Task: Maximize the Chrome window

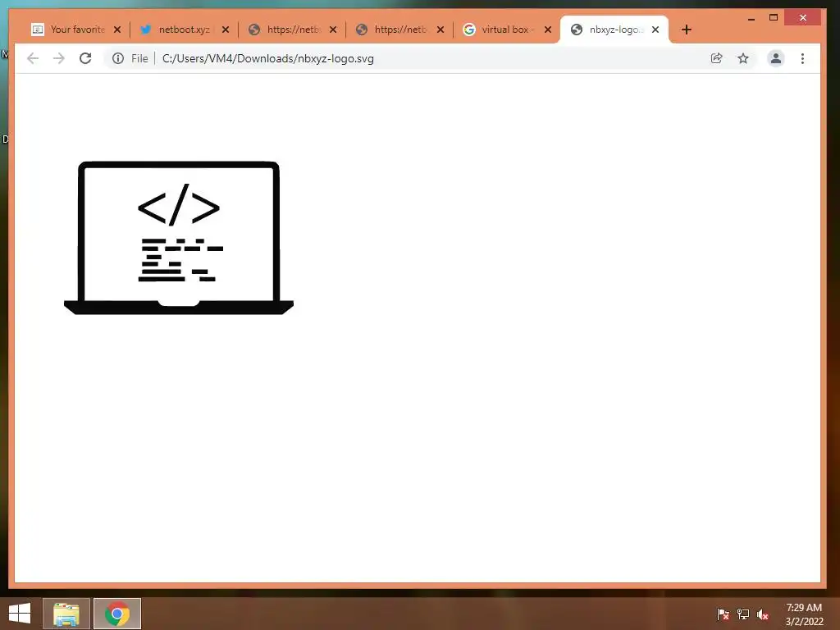Action: click(773, 18)
